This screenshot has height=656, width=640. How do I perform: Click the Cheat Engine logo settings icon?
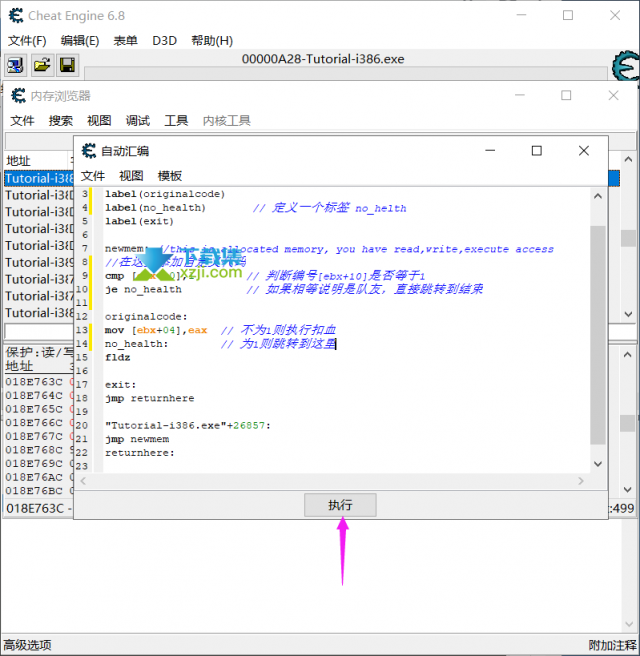(x=626, y=66)
